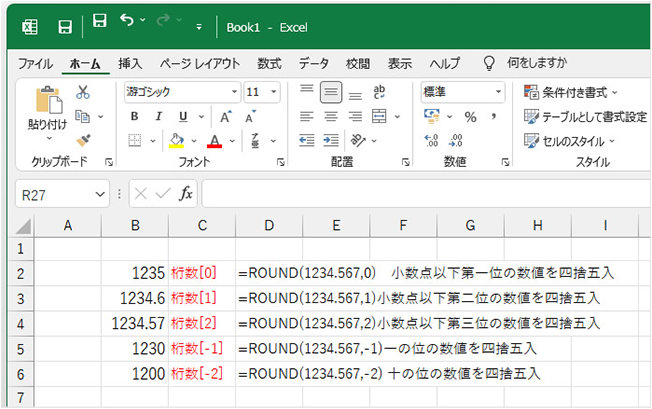Click the 貼り付け paste icon
652x409 pixels.
click(x=48, y=100)
